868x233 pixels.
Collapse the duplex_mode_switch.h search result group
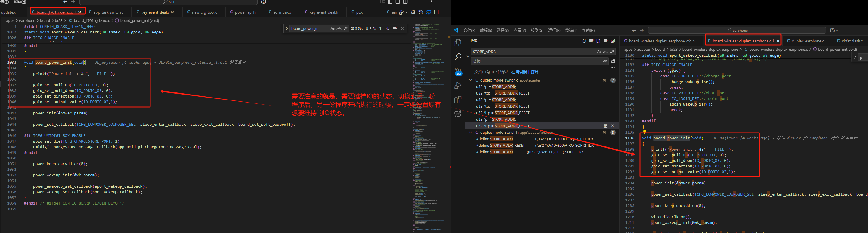pos(471,133)
